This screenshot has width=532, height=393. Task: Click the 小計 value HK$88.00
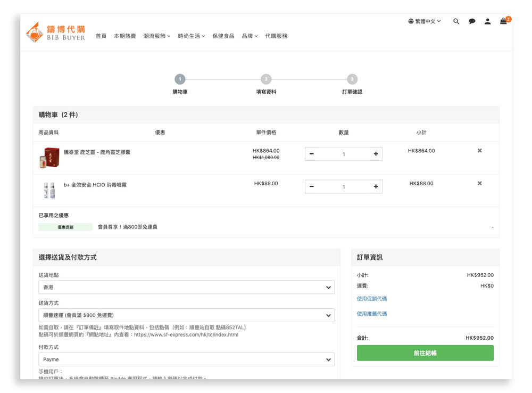[x=421, y=183]
